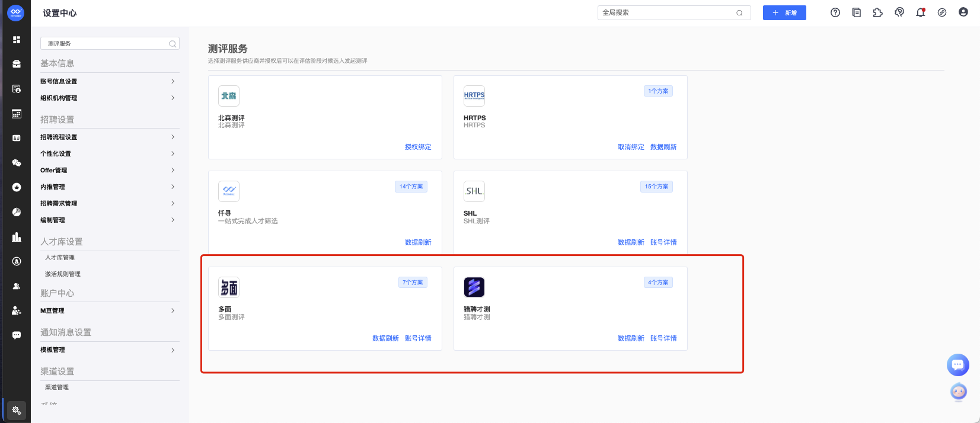Viewport: 980px width, 423px height.
Task: Click the 7个方案 tag on 多面 card
Action: [413, 283]
